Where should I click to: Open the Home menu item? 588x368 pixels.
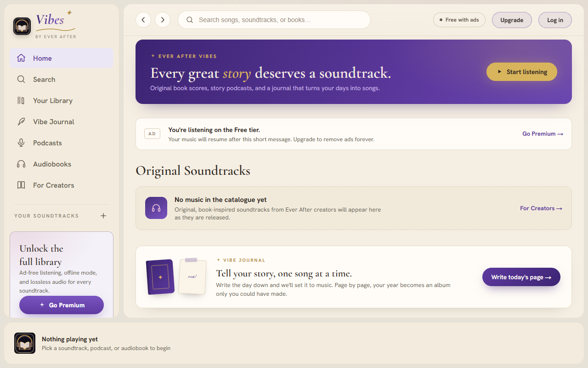tap(62, 58)
